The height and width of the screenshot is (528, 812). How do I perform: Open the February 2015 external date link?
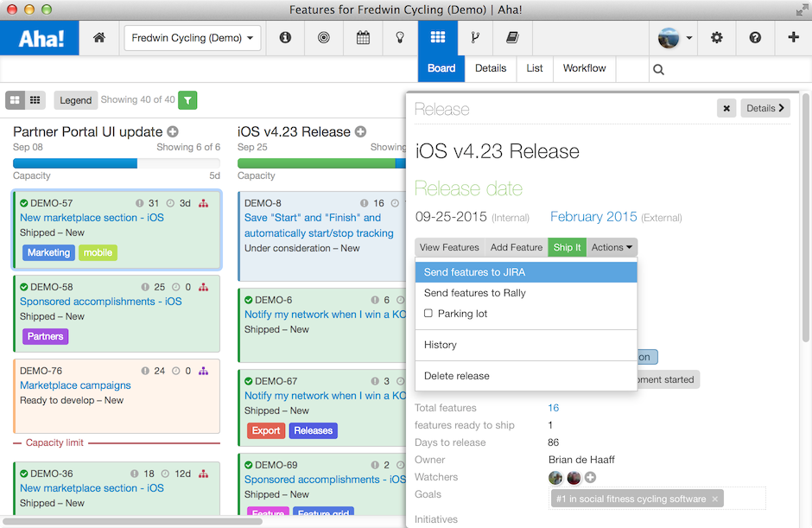[x=593, y=217]
